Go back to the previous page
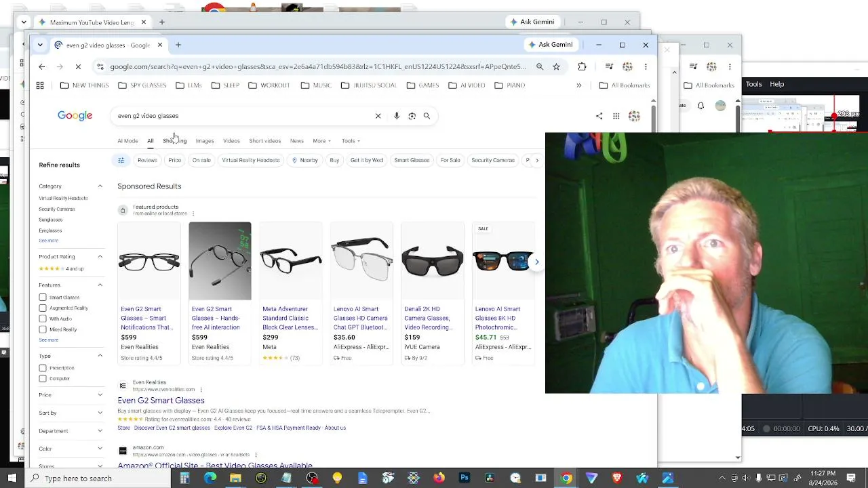 click(x=41, y=66)
